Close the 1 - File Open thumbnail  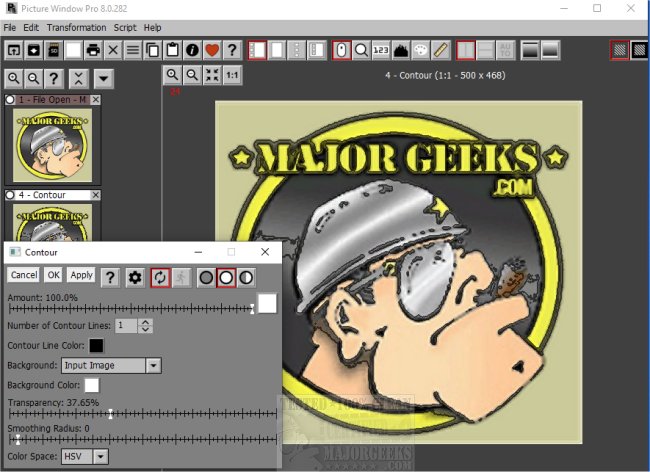tap(96, 100)
